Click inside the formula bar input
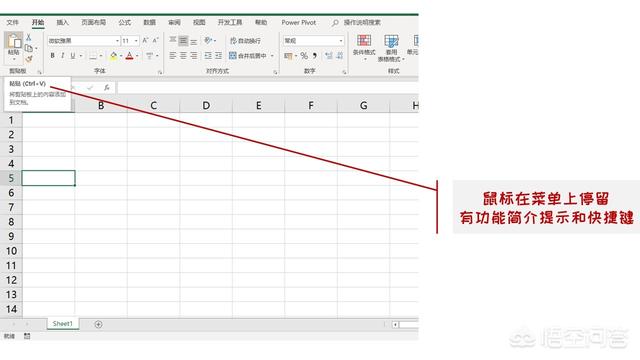 pyautogui.click(x=267, y=87)
